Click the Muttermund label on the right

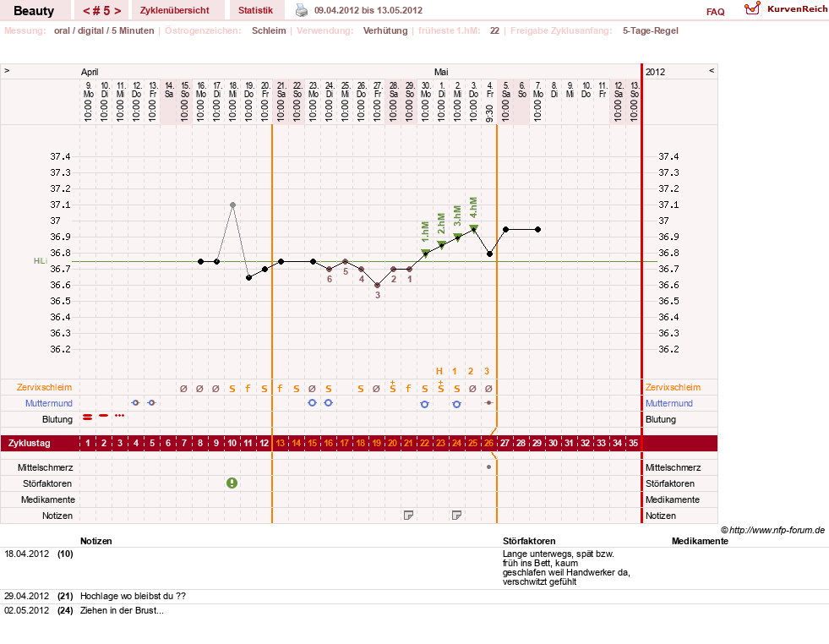coord(668,403)
